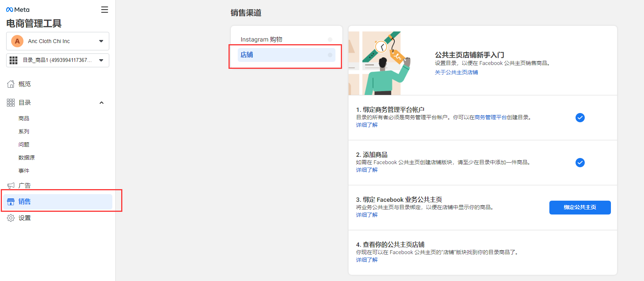Click the heading 3. 绑定 Facebook 业务公共主页
The image size is (644, 281).
click(399, 200)
